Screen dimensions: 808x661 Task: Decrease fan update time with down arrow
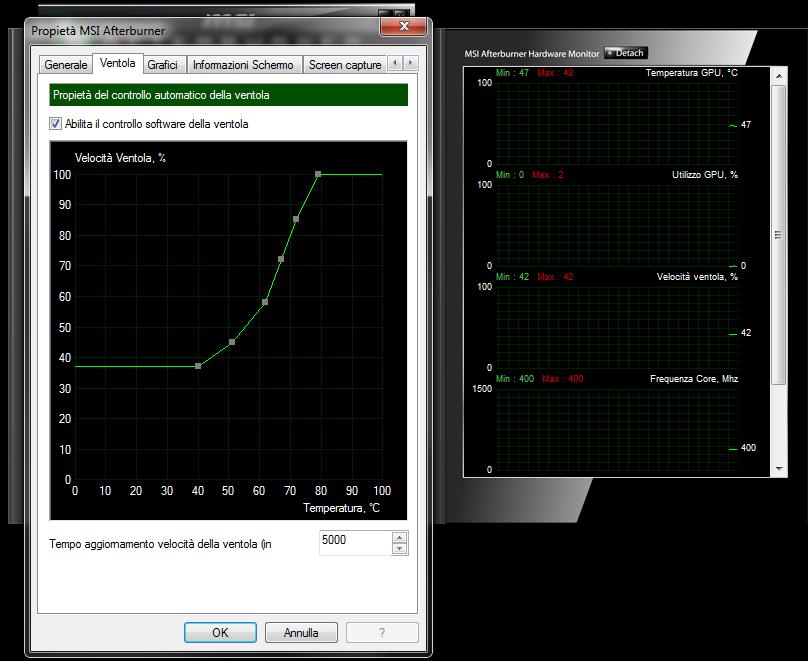pyautogui.click(x=399, y=549)
